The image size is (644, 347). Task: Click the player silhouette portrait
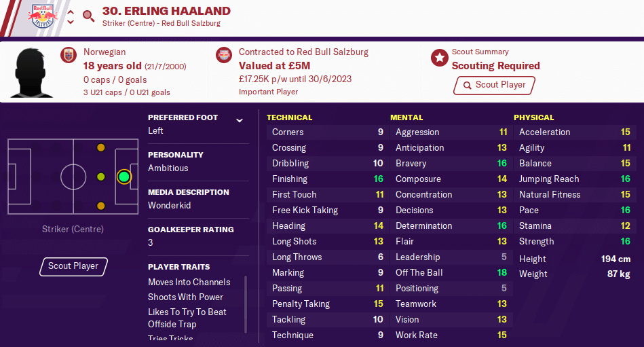coord(32,73)
